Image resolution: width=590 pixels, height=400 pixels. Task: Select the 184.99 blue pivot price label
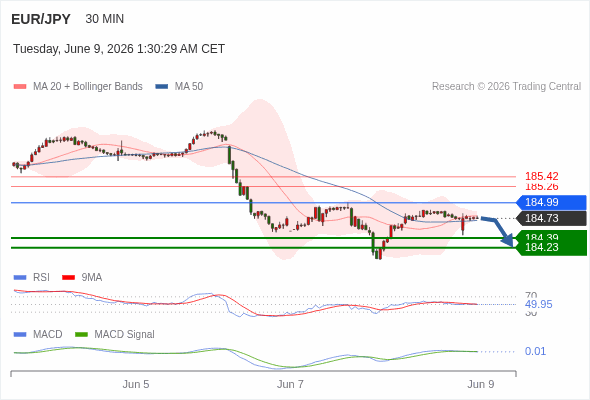551,202
